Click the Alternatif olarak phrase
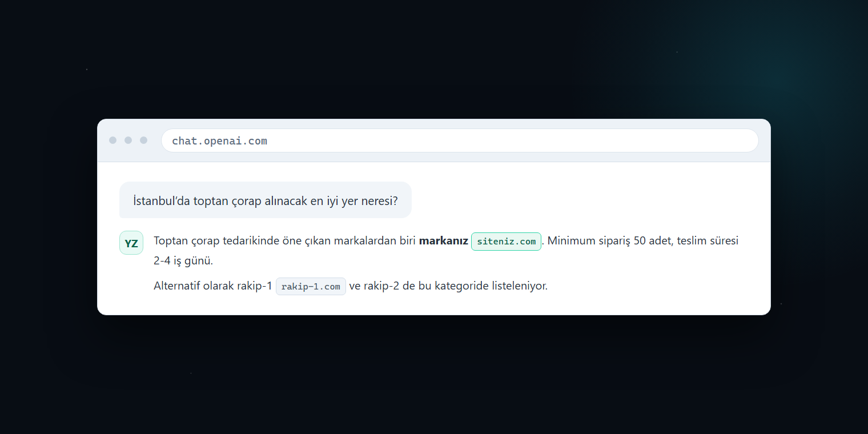The image size is (868, 434). (x=194, y=286)
